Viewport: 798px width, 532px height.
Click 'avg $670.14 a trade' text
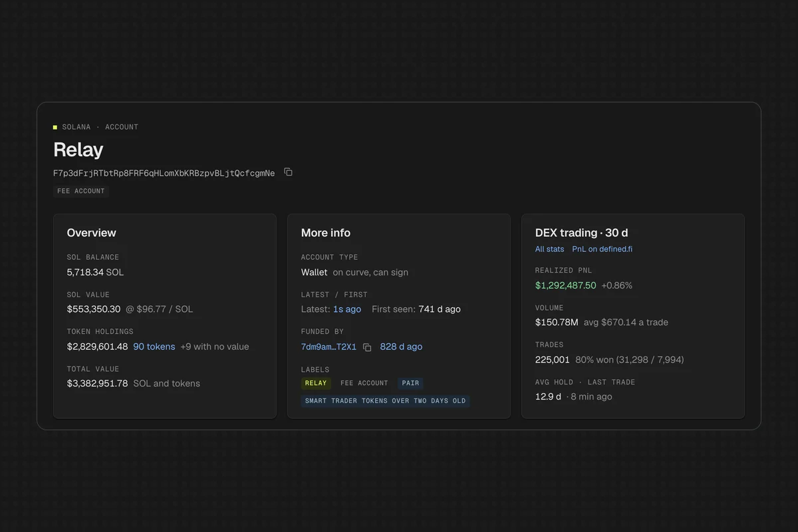(x=626, y=323)
